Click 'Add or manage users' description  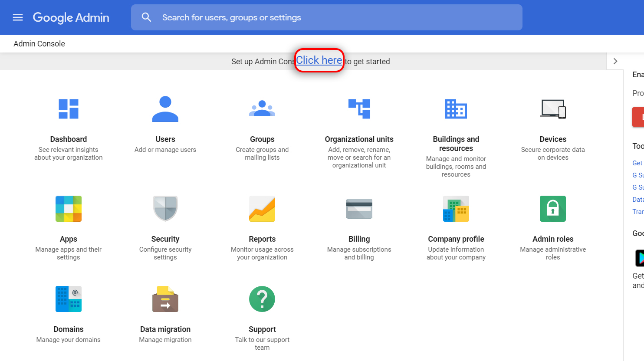165,150
